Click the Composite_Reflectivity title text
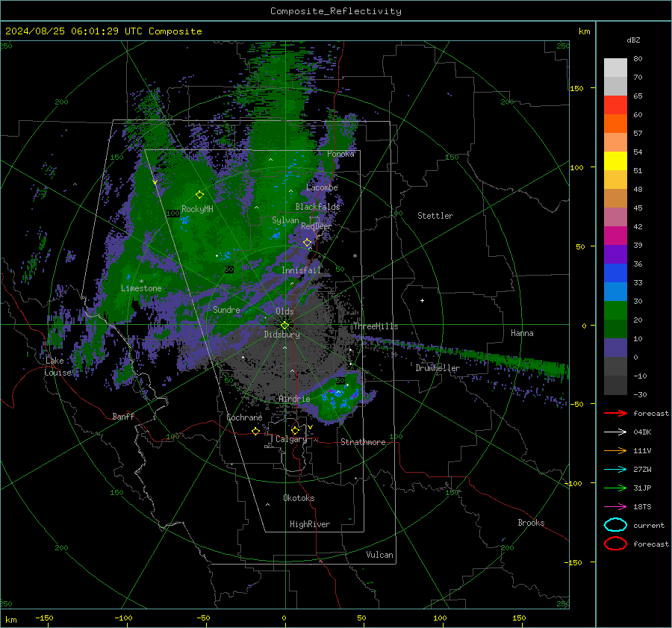Image resolution: width=672 pixels, height=628 pixels. (x=336, y=11)
